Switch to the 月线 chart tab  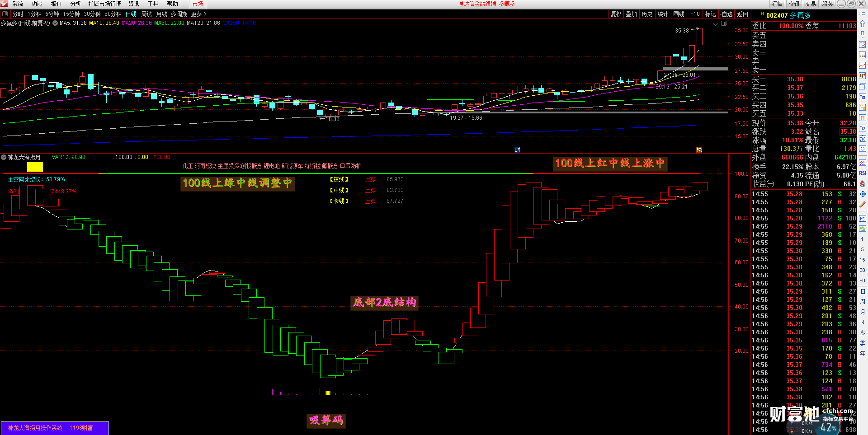point(162,14)
